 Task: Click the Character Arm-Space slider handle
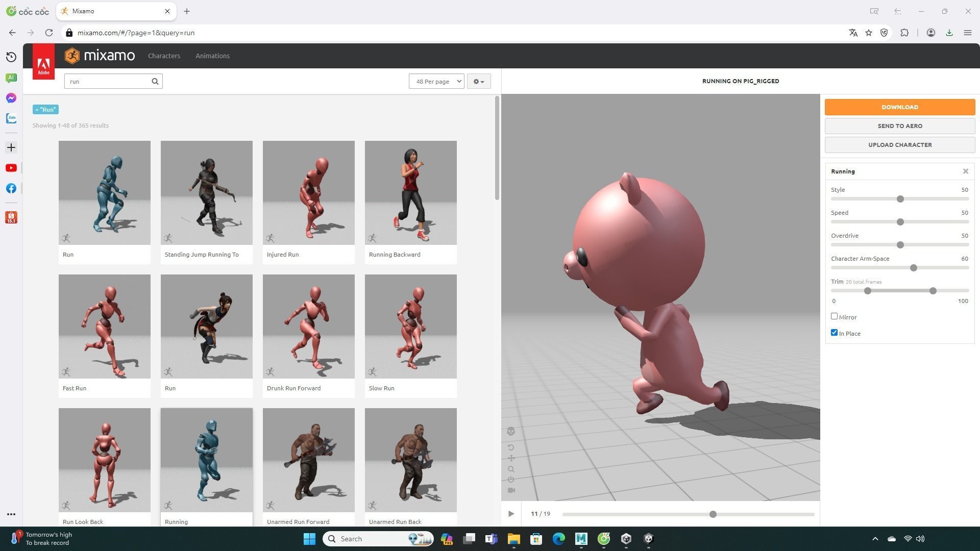tap(914, 268)
